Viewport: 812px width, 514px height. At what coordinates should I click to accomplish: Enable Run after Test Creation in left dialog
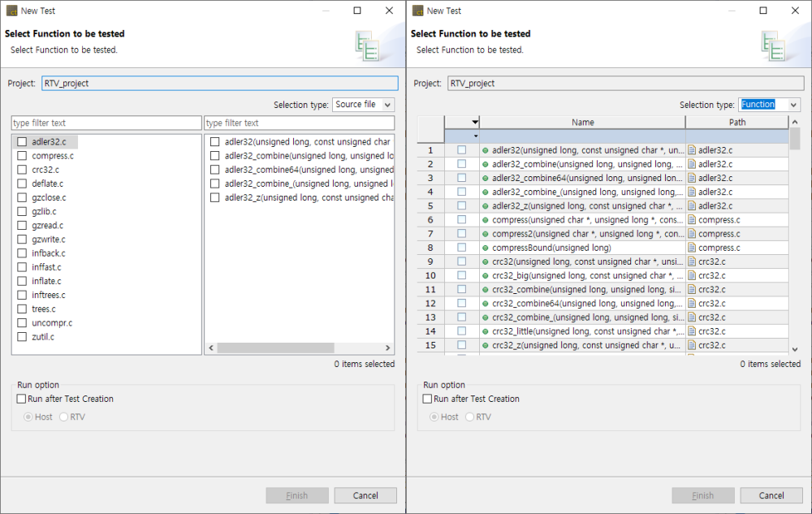[21, 399]
